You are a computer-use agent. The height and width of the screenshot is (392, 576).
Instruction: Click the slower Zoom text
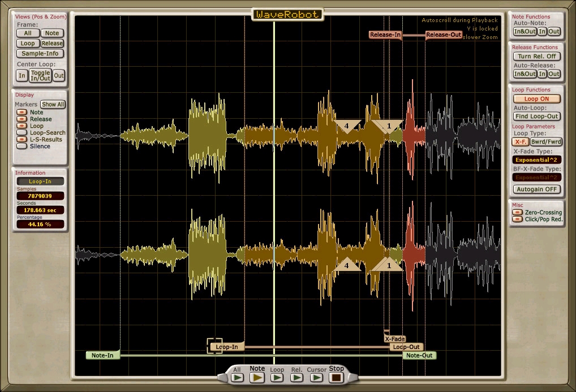tap(480, 37)
